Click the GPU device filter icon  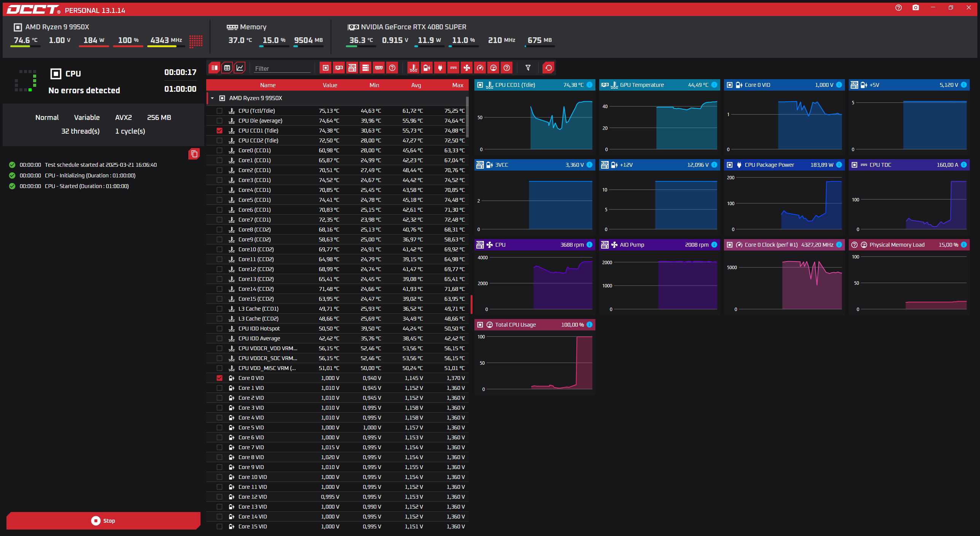(x=339, y=68)
